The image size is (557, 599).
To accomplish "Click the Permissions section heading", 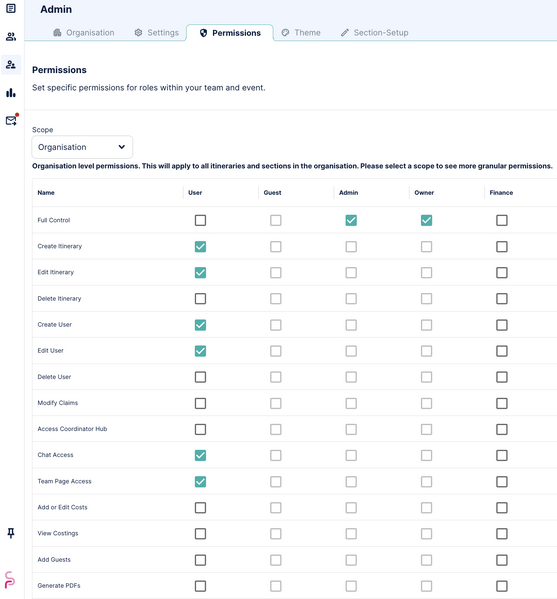I will [x=59, y=70].
